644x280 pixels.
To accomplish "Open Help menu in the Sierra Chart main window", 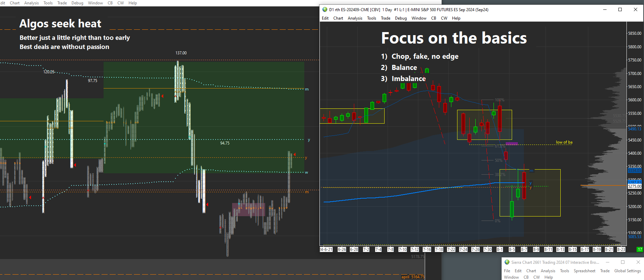I will click(x=549, y=277).
